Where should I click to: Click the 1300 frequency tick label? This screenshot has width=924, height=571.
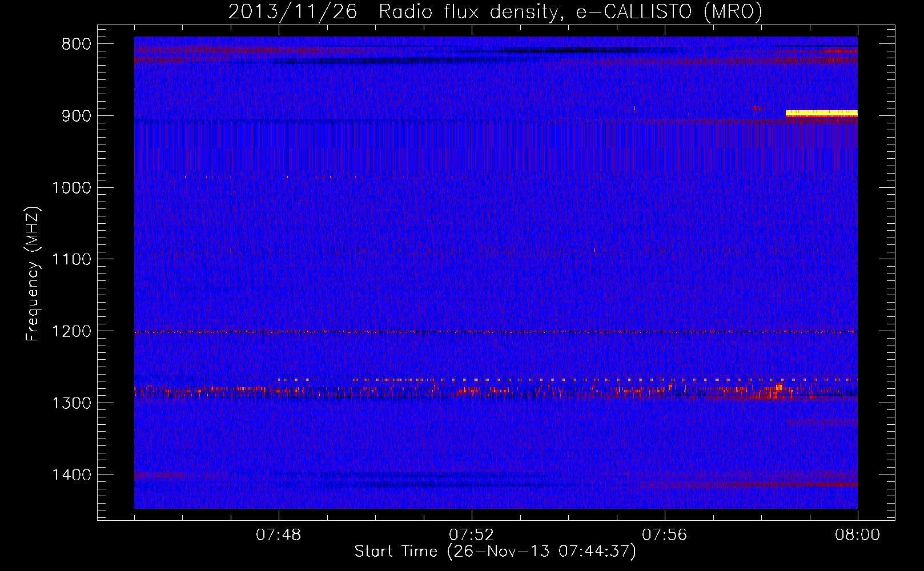click(x=71, y=403)
